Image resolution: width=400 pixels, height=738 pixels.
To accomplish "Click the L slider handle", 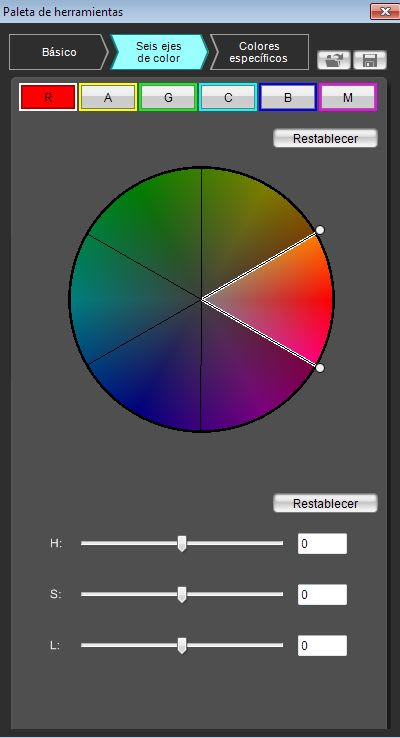I will coord(182,646).
